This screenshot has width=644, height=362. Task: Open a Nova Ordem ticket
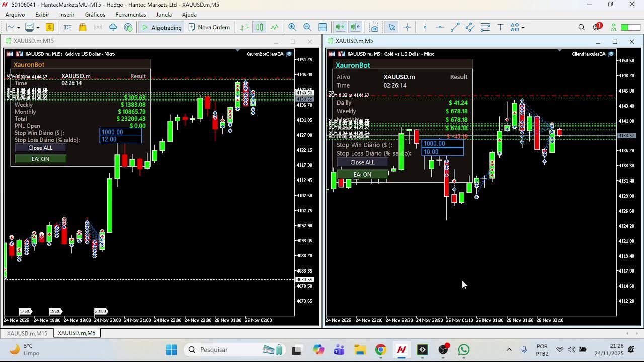pyautogui.click(x=209, y=27)
